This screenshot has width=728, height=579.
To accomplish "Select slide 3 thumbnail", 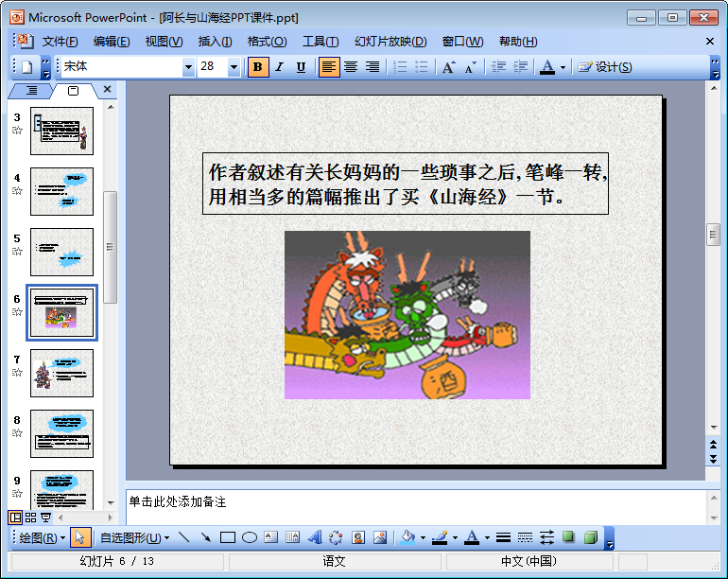I will pos(61,132).
